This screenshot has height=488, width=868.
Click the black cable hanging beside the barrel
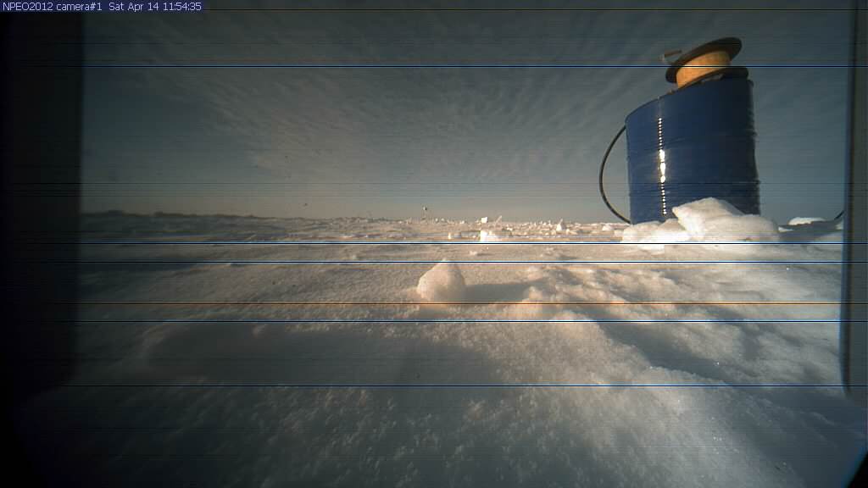[x=605, y=178]
